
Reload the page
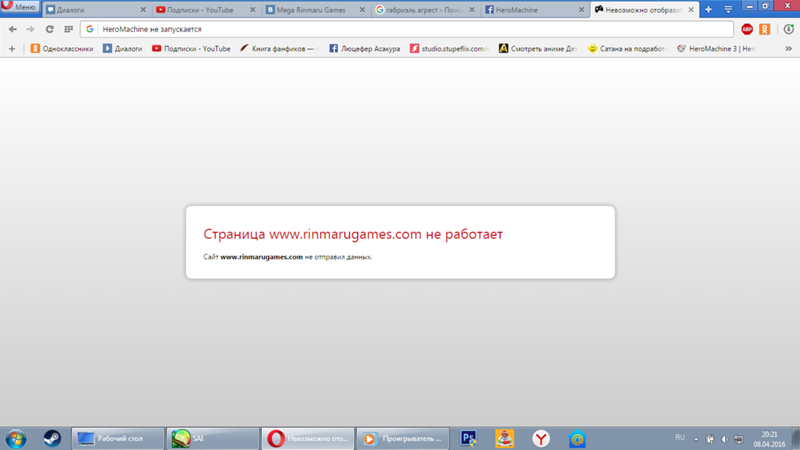[x=49, y=29]
